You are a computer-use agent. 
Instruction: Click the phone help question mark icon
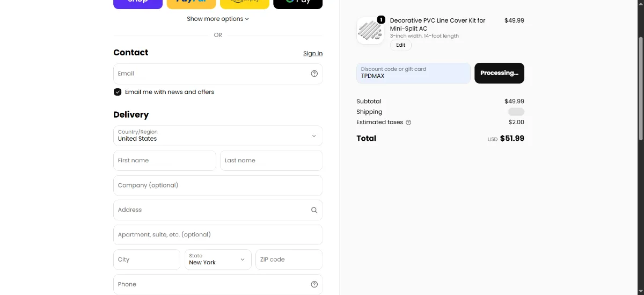(x=314, y=284)
